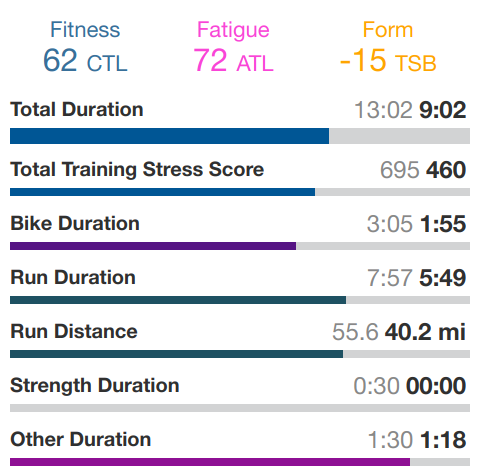Select the Fitness heading label

[x=85, y=30]
